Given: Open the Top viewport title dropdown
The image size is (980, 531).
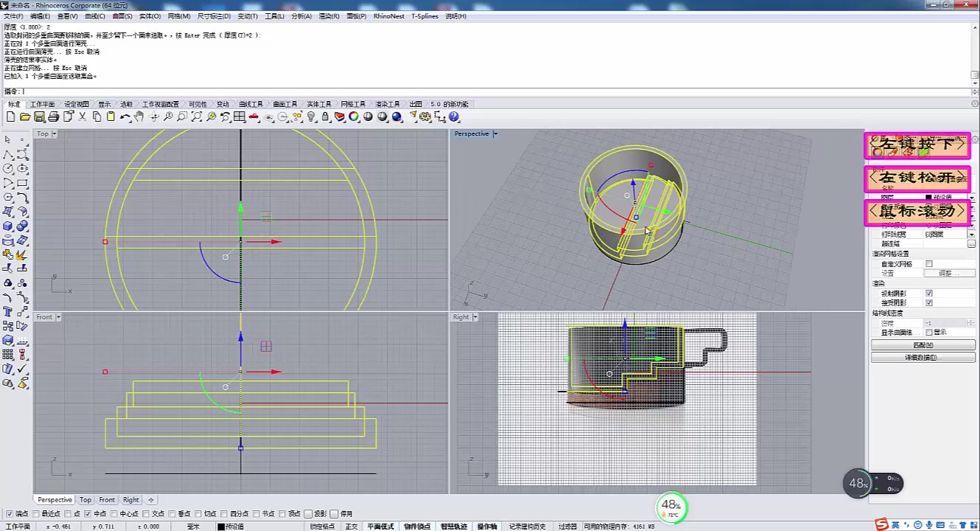Looking at the screenshot, I should click(x=54, y=133).
